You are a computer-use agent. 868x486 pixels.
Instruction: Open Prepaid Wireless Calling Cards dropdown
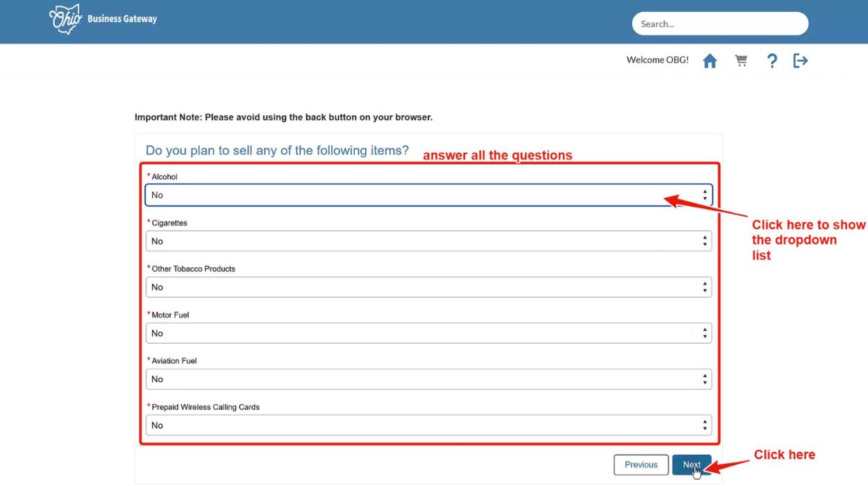pos(417,426)
